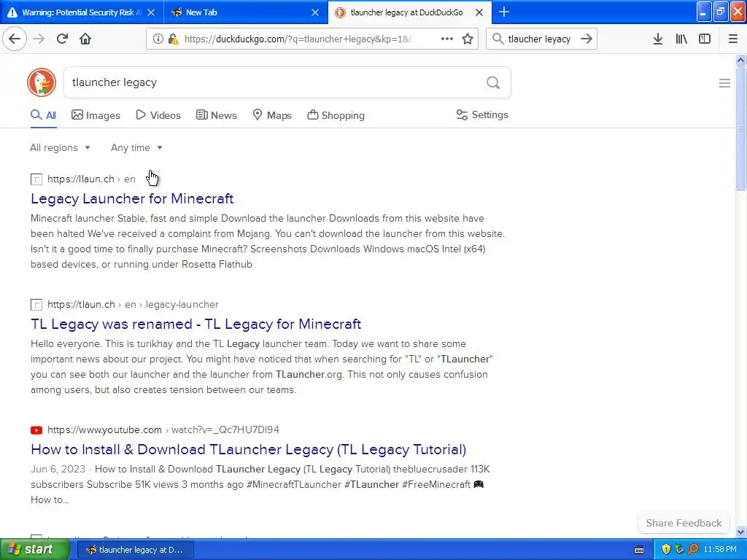Click the vertical scrollbar thumb

click(x=740, y=128)
